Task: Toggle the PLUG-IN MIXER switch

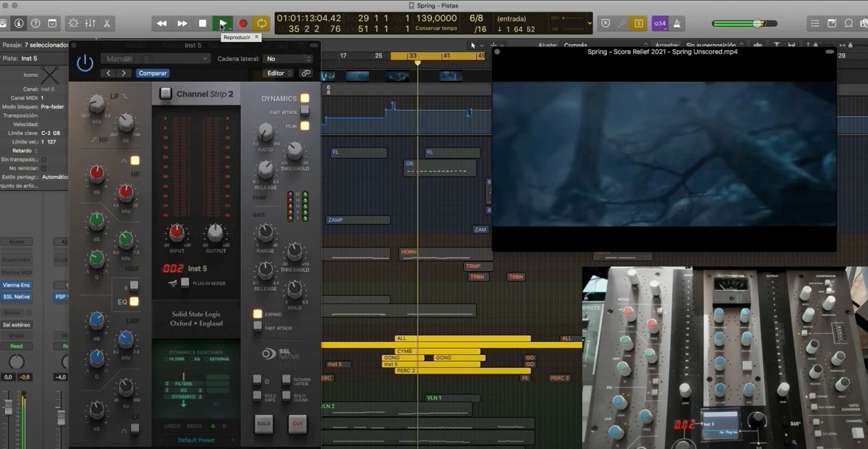Action: click(184, 283)
